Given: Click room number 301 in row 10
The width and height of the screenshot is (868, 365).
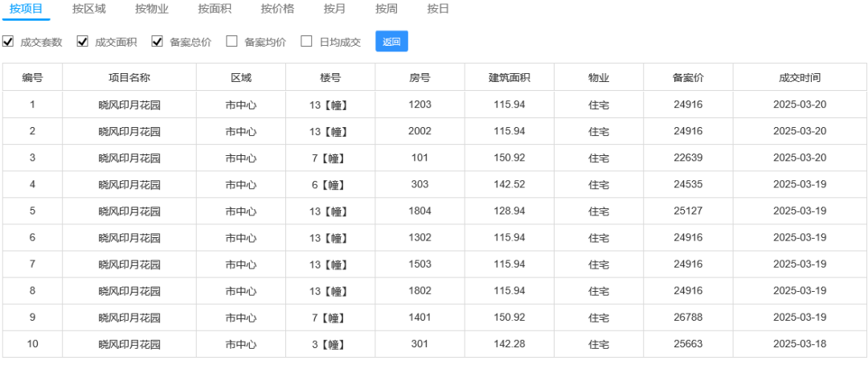Looking at the screenshot, I should coord(420,343).
